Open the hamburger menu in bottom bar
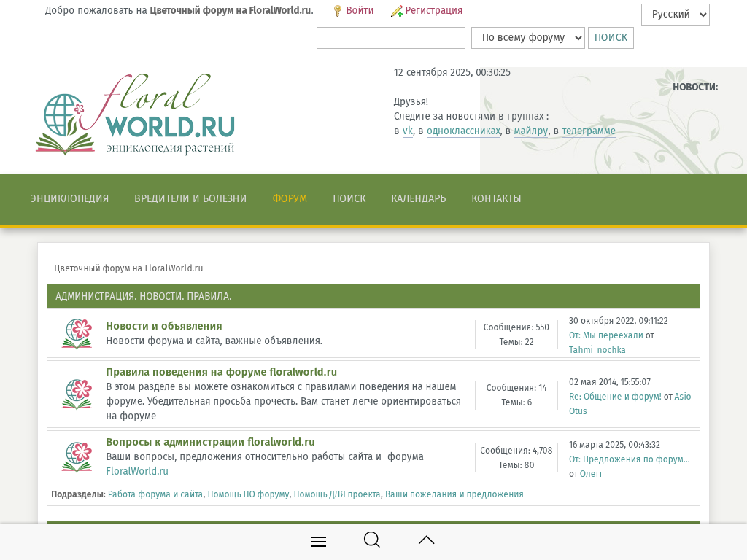Image resolution: width=747 pixels, height=560 pixels. tap(319, 541)
